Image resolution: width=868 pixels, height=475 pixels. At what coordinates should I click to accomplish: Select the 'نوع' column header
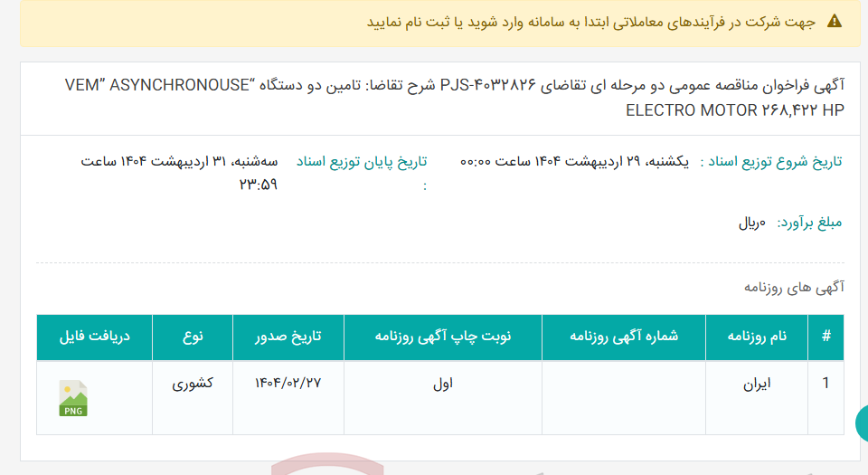tap(193, 337)
